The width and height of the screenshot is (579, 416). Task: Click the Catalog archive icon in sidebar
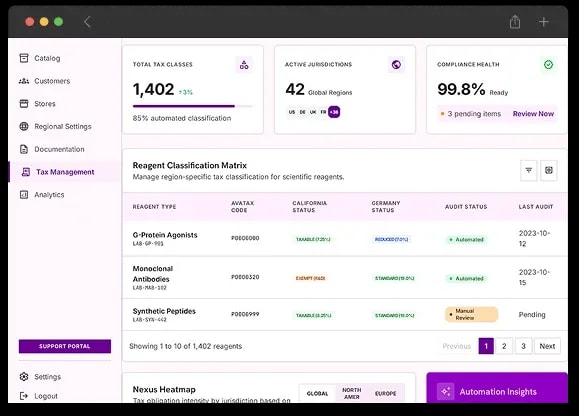pyautogui.click(x=24, y=58)
